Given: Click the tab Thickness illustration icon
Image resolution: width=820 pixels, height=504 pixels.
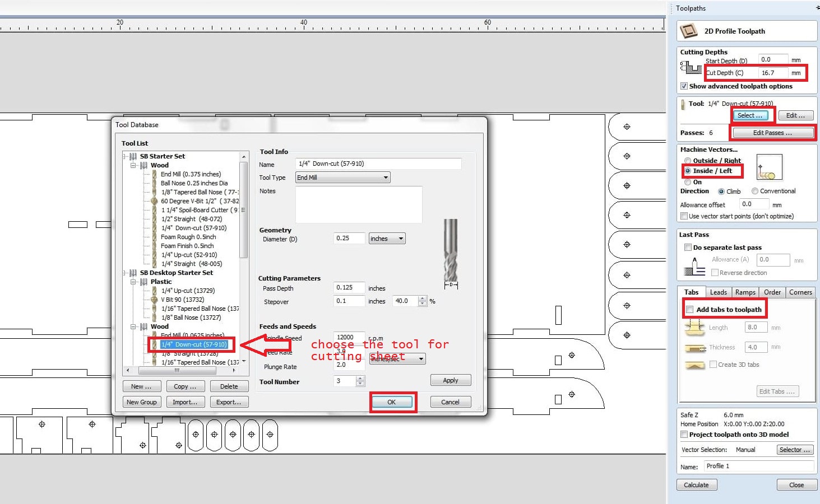Looking at the screenshot, I should [695, 348].
